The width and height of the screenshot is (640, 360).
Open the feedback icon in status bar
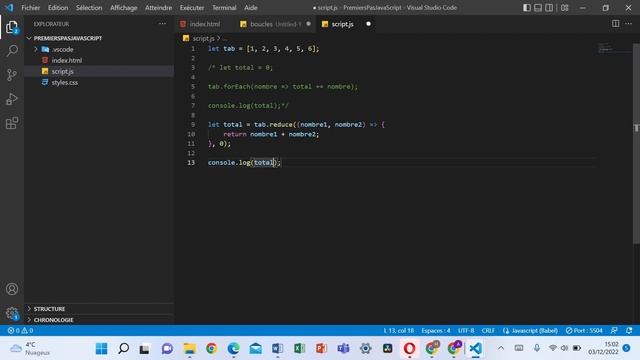point(614,331)
